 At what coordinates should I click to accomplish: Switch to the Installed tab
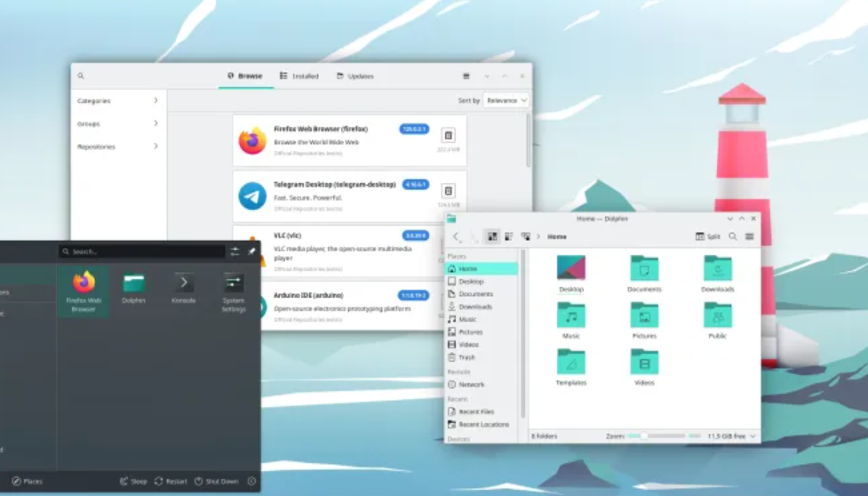pyautogui.click(x=299, y=76)
